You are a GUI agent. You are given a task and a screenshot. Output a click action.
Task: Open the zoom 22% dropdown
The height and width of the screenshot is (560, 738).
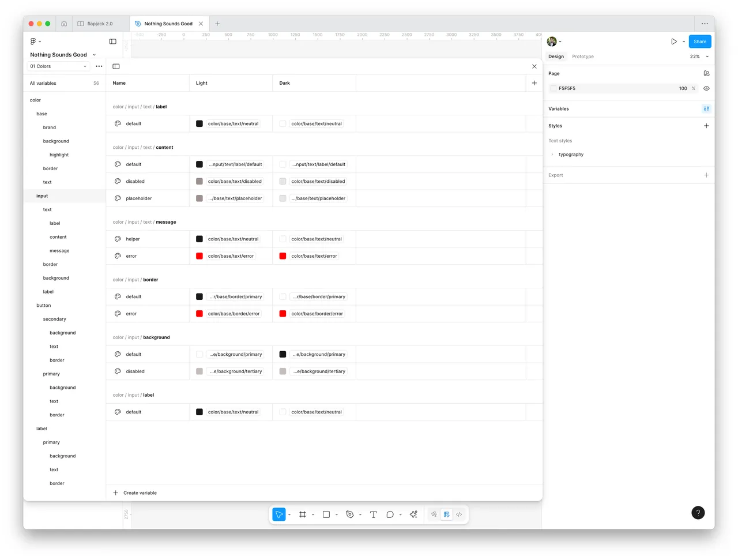pyautogui.click(x=699, y=57)
